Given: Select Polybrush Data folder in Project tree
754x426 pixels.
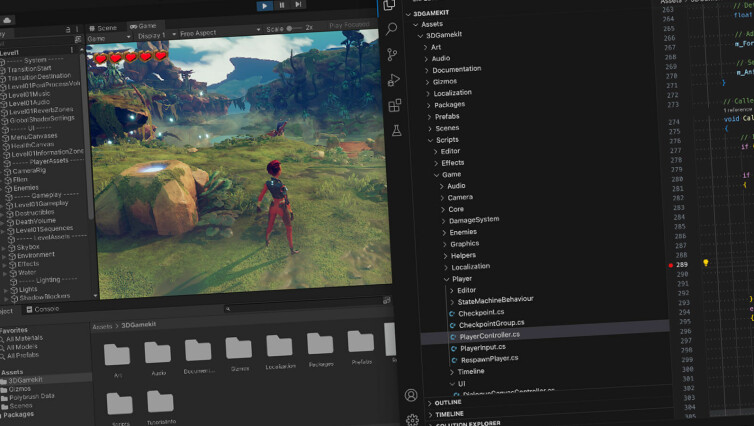Looking at the screenshot, I should [32, 397].
